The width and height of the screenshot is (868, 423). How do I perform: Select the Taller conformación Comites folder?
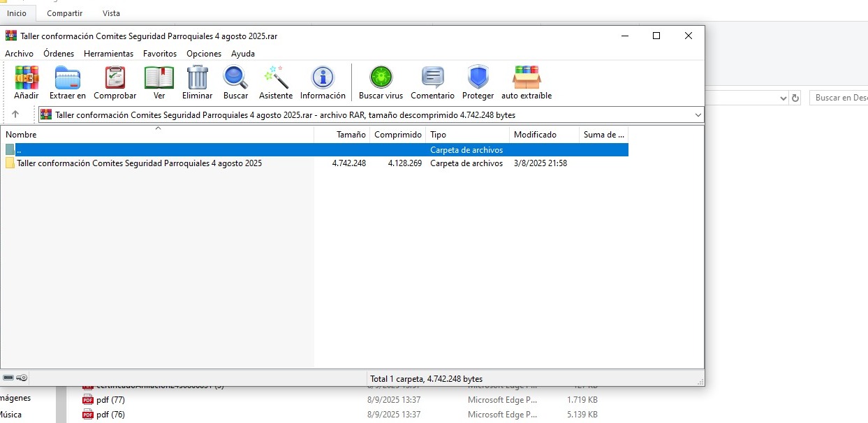tap(139, 163)
